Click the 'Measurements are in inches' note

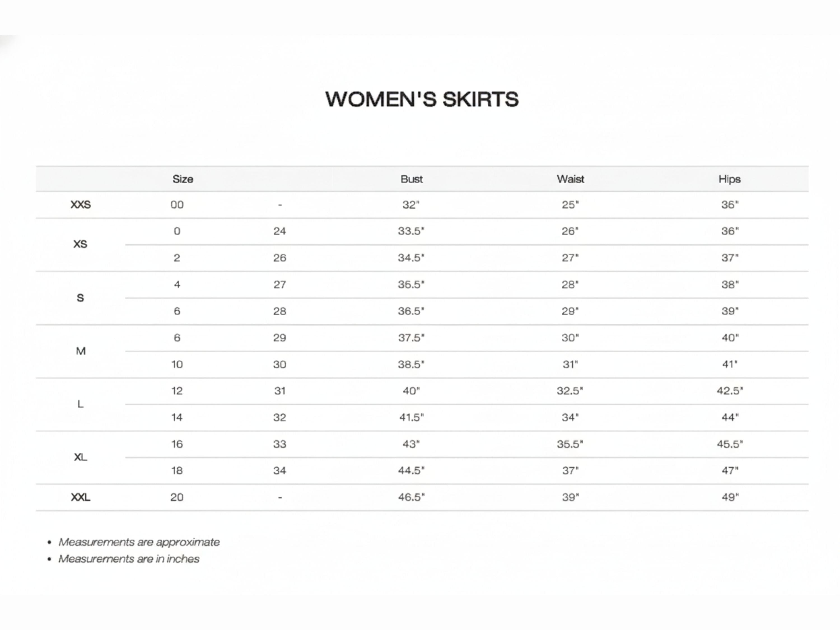129,559
